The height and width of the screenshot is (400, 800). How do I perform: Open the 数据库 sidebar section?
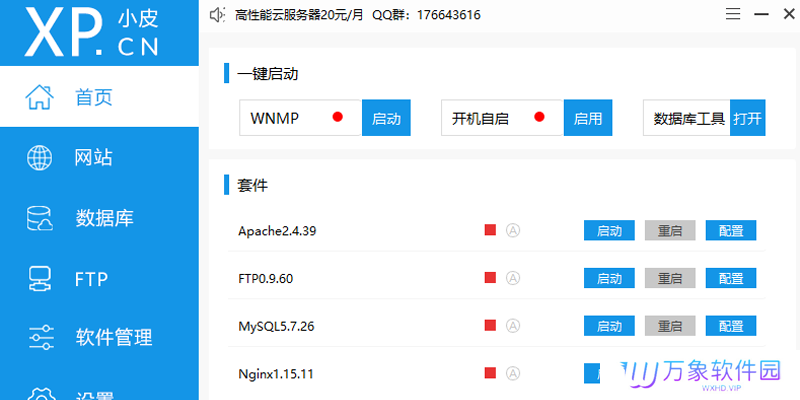(99, 218)
